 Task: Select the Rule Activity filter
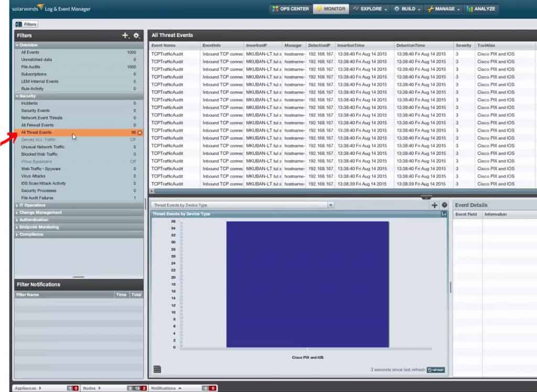click(79, 89)
